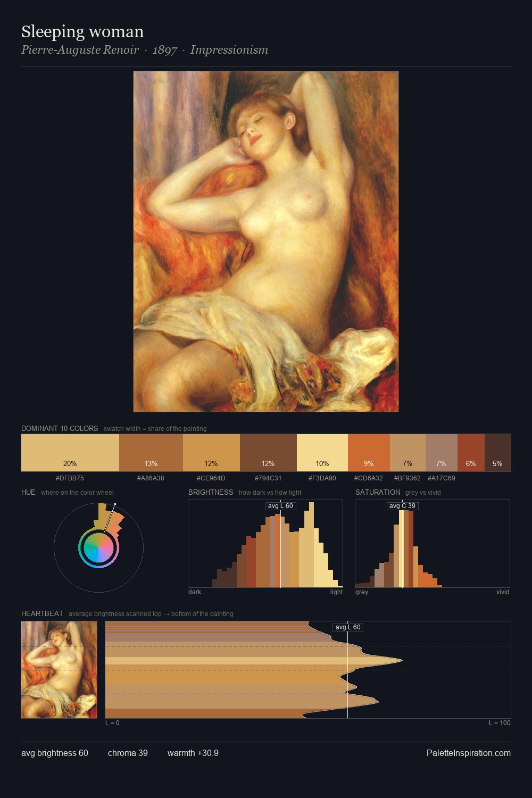532x798 pixels.
Task: Click the 'chroma 39' footer value
Action: click(x=128, y=753)
